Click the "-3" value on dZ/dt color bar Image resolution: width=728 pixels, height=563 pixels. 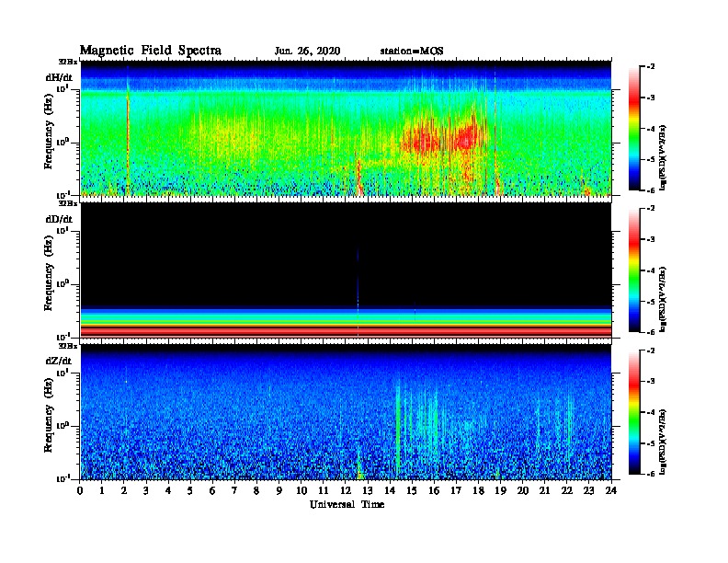click(651, 381)
